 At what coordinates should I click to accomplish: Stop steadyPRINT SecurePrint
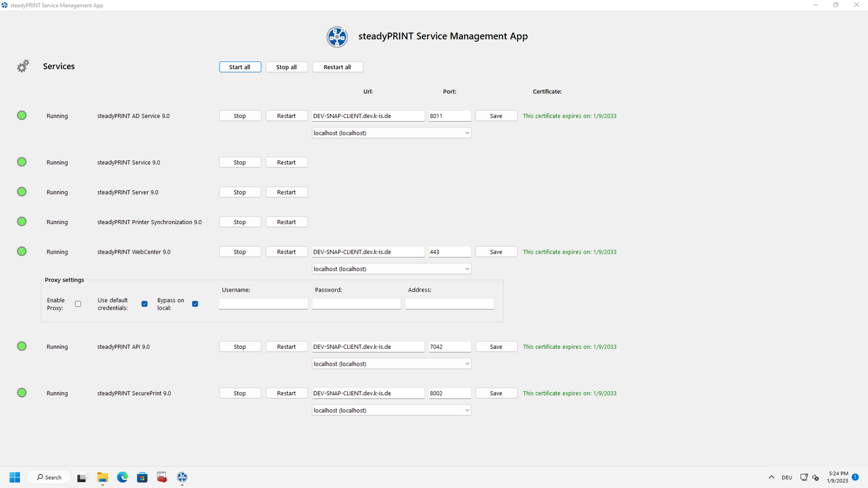[240, 393]
